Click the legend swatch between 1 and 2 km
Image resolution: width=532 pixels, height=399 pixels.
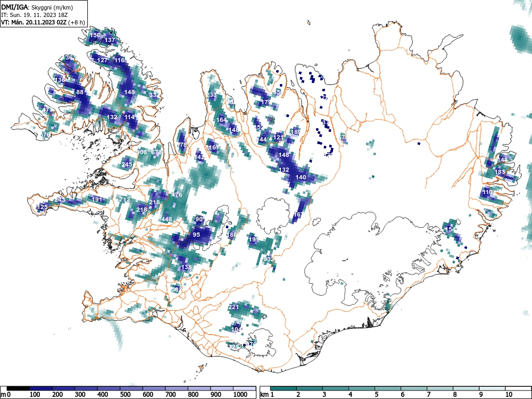point(284,388)
